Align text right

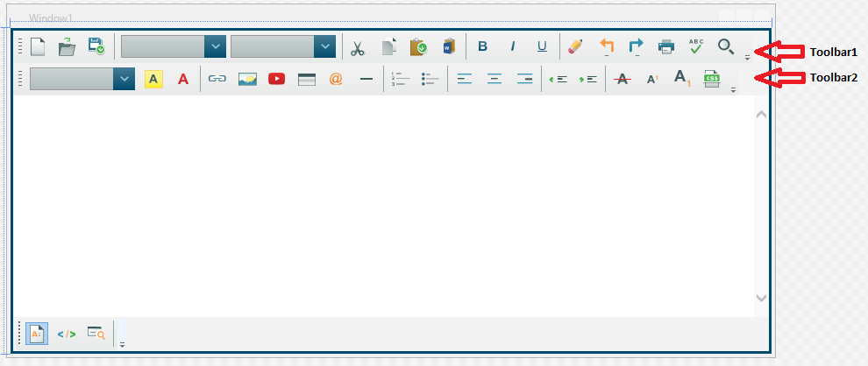pyautogui.click(x=525, y=79)
